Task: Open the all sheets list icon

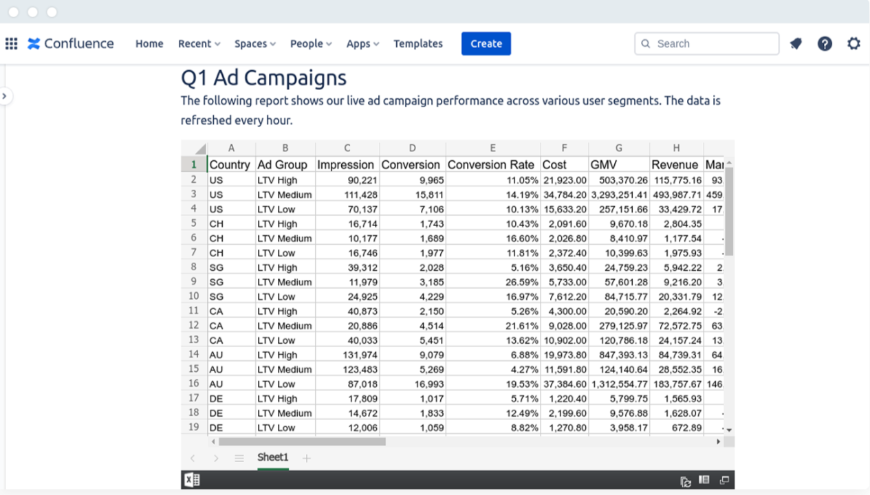Action: click(x=239, y=458)
